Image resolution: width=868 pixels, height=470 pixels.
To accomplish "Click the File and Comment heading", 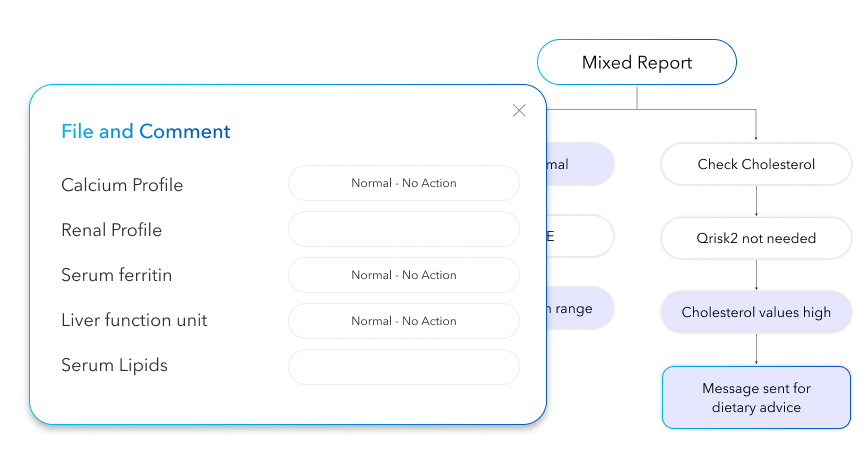I will pos(146,132).
